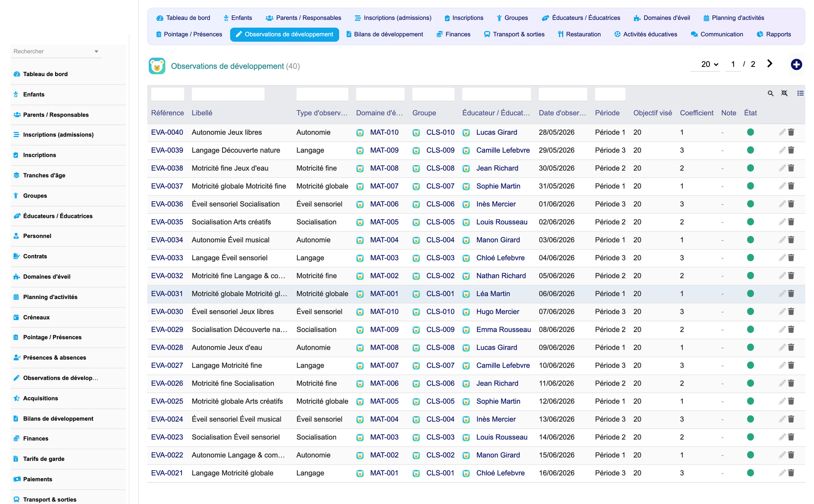Click the Libellé filter input field
The height and width of the screenshot is (504, 814).
coord(228,94)
